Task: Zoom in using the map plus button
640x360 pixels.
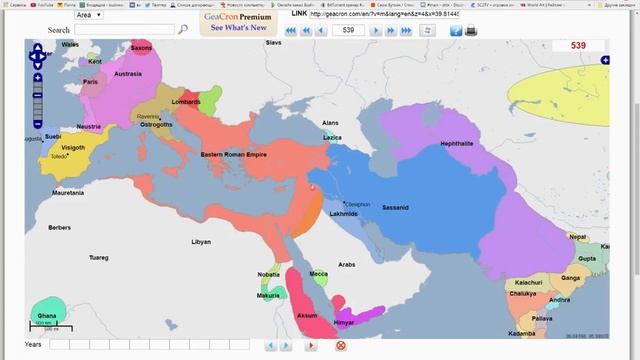Action: point(38,78)
